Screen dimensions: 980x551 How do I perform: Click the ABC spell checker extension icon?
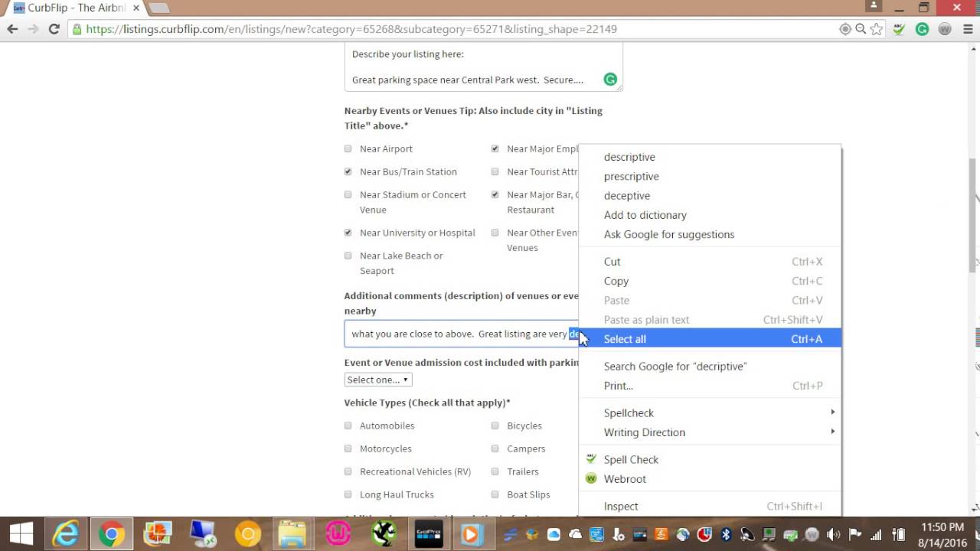(900, 29)
